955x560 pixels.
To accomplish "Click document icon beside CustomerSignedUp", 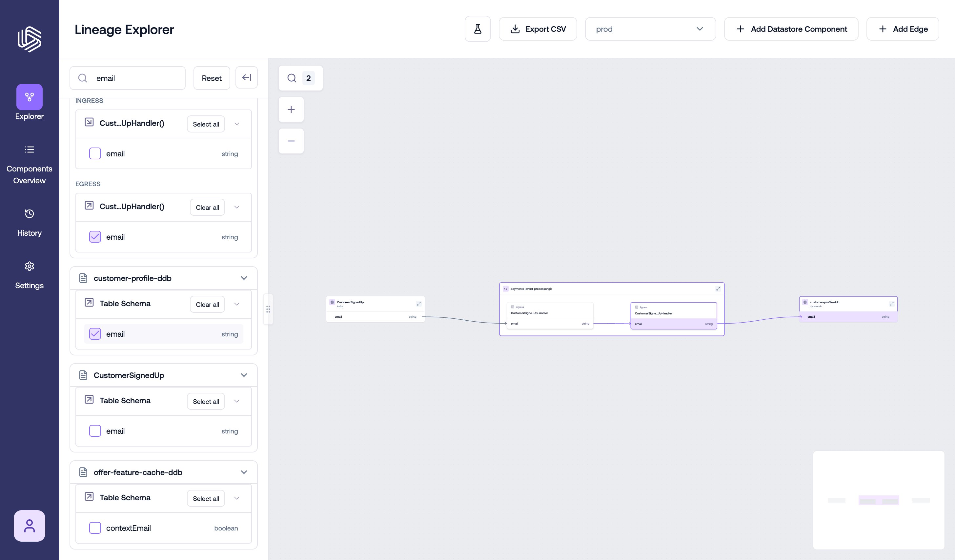I will coord(83,375).
